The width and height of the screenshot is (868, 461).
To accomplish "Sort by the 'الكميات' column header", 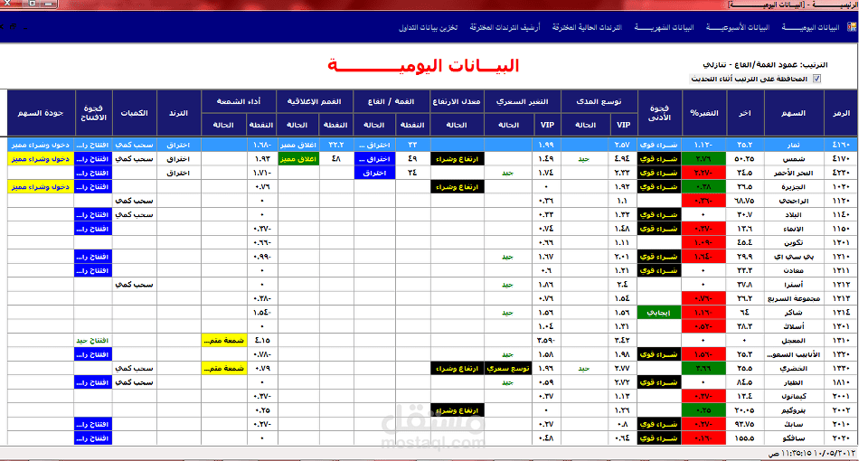I will [135, 113].
